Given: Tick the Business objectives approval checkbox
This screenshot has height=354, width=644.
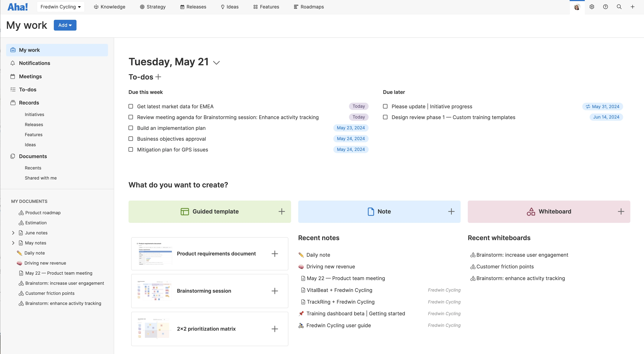Looking at the screenshot, I should (x=131, y=139).
